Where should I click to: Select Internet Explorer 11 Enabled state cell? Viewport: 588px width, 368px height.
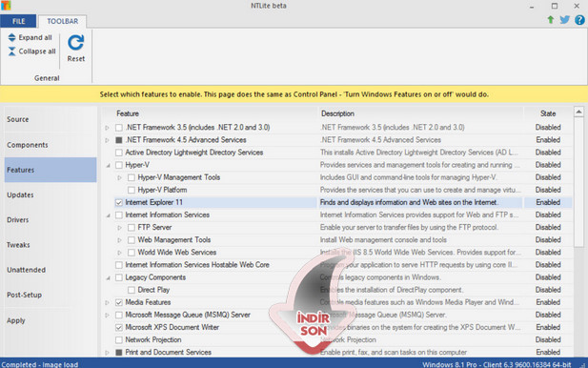548,202
